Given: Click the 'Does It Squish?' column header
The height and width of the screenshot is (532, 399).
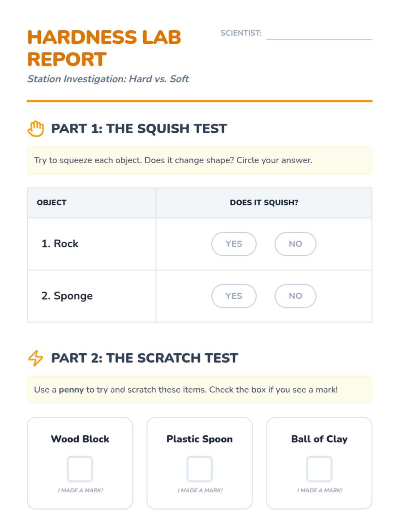Looking at the screenshot, I should 264,202.
